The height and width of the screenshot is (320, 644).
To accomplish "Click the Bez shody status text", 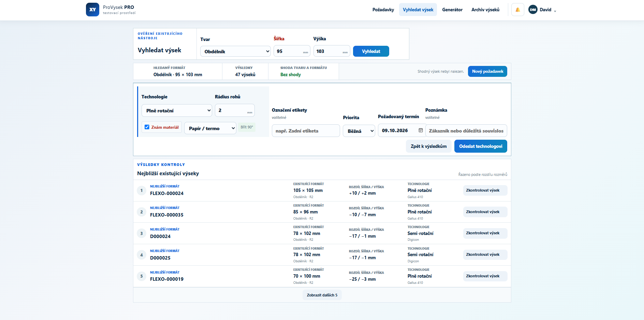I will tap(291, 74).
